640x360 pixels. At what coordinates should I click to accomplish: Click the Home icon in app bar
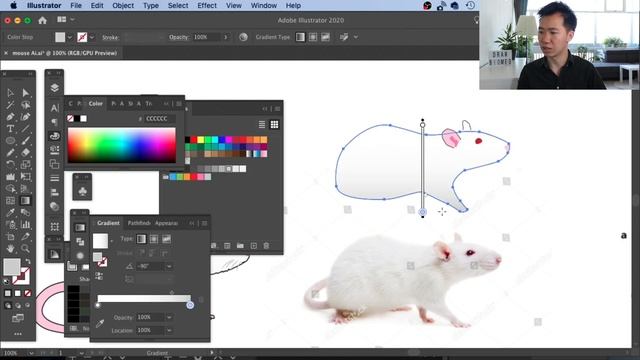coord(42,20)
